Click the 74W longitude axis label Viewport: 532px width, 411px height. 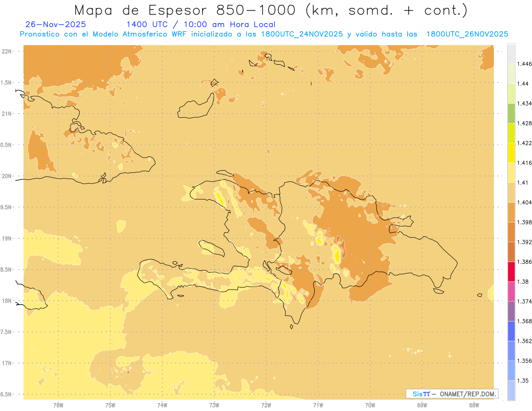tap(162, 405)
